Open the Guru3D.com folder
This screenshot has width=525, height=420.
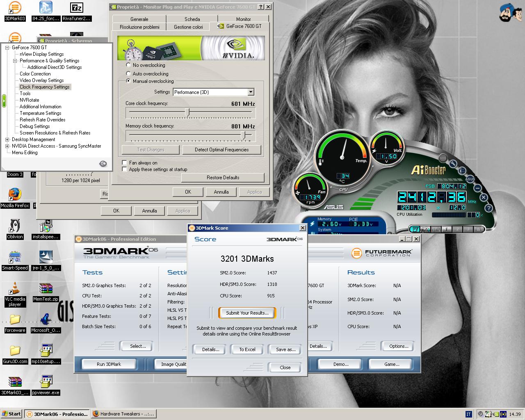coord(15,354)
